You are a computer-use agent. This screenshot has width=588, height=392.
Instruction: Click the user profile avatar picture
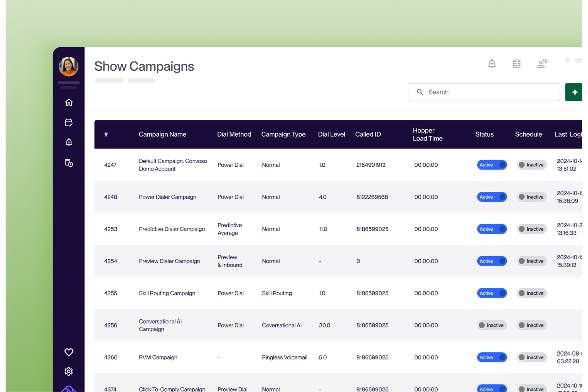[68, 66]
